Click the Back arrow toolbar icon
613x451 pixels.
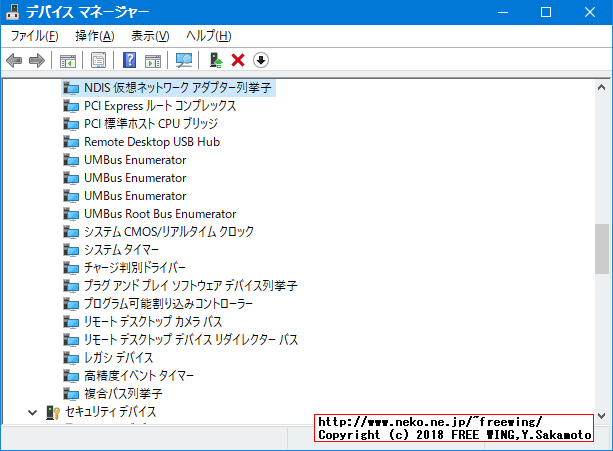(14, 61)
